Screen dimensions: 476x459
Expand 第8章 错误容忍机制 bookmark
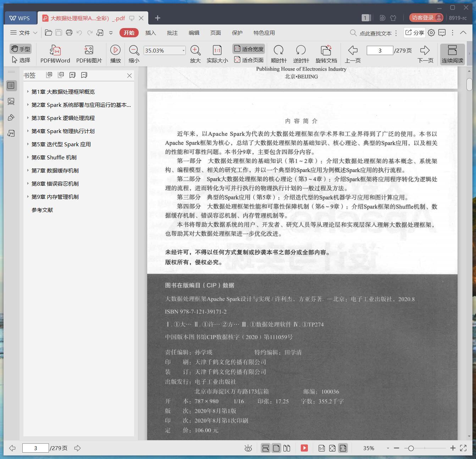point(28,183)
